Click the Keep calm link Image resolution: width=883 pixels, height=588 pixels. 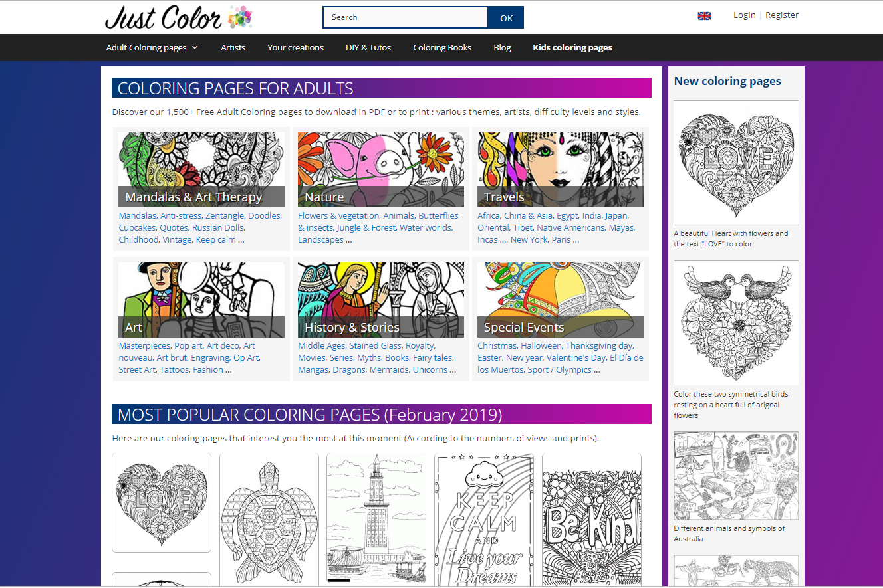point(215,239)
